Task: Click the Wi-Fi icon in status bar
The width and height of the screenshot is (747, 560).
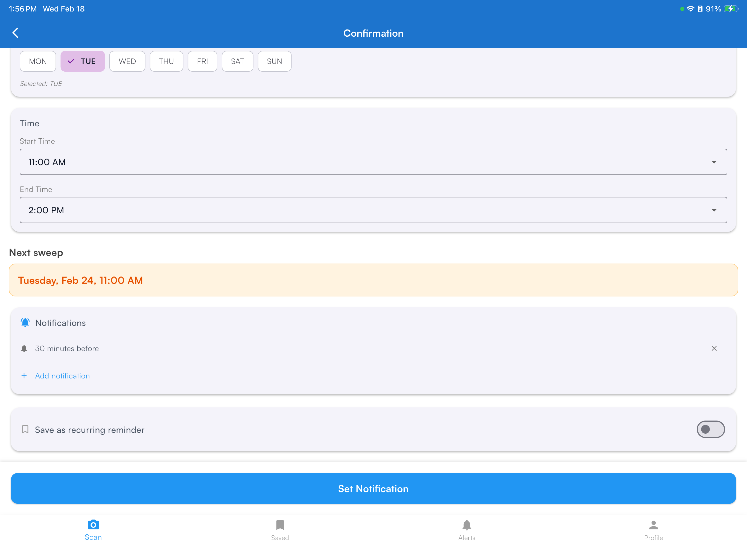Action: point(691,9)
